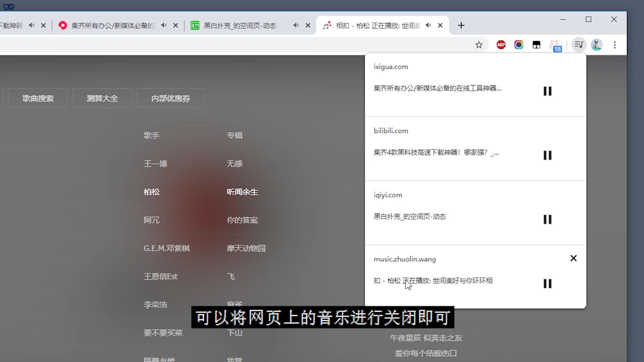Pause the music.zhuolin.wang playing song
The image size is (644, 362).
[547, 284]
